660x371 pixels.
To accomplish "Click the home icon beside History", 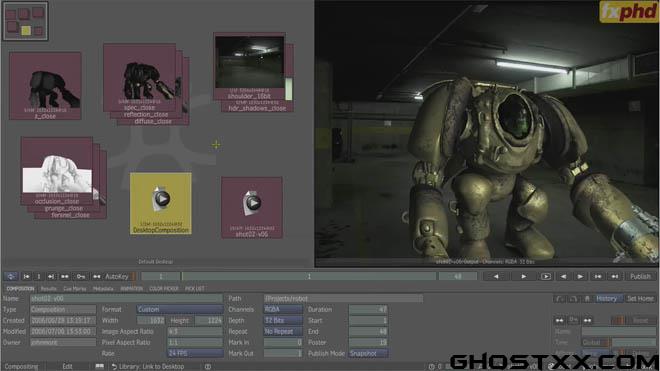I will click(x=587, y=299).
